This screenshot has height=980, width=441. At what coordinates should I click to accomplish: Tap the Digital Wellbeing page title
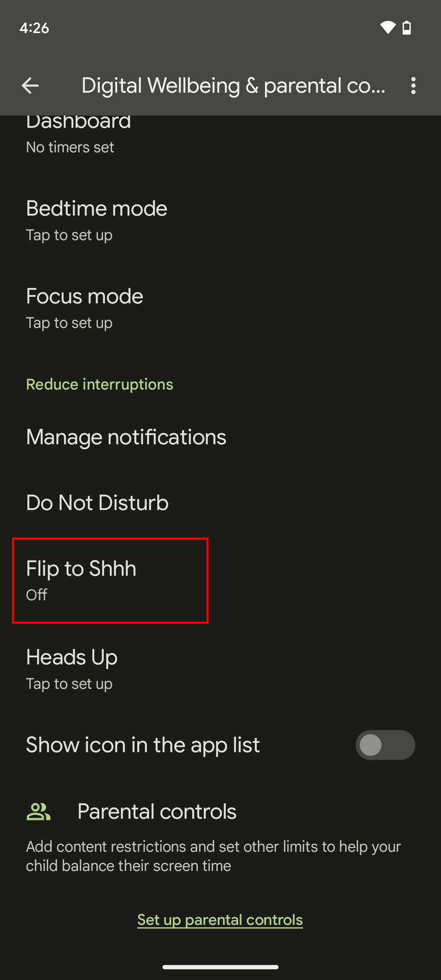[x=233, y=86]
